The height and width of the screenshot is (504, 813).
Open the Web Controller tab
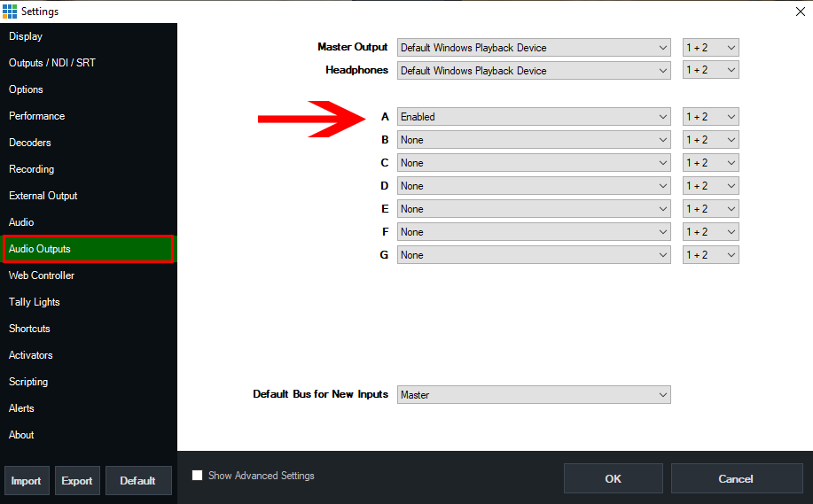[42, 275]
